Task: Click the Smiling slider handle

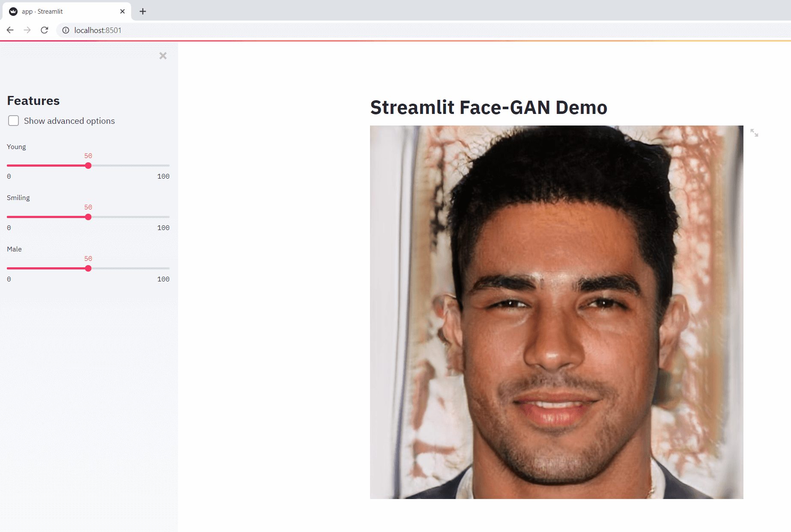Action: tap(88, 217)
